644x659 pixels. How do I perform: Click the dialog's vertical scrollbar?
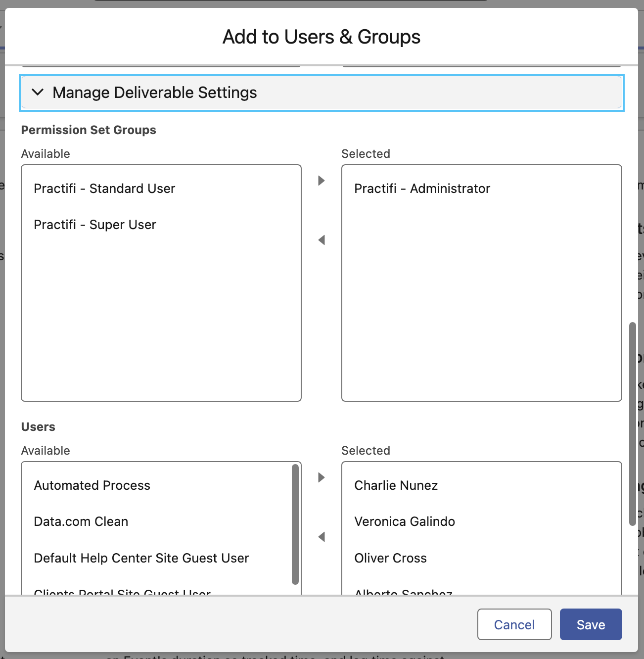(632, 424)
